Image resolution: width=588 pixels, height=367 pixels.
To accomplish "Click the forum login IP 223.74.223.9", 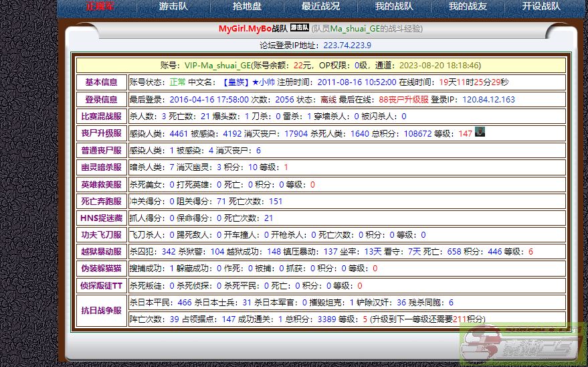I will point(347,46).
